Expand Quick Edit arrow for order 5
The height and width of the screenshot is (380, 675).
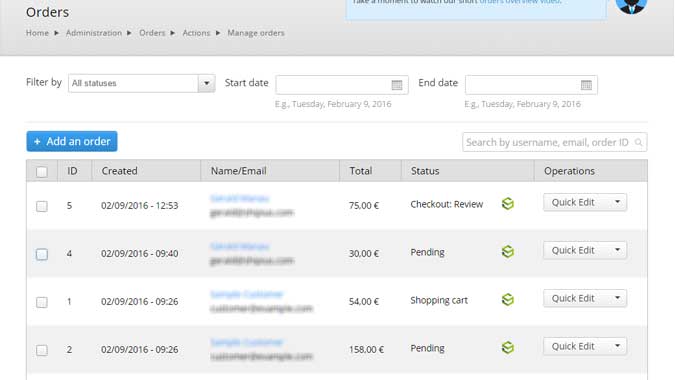click(x=617, y=202)
